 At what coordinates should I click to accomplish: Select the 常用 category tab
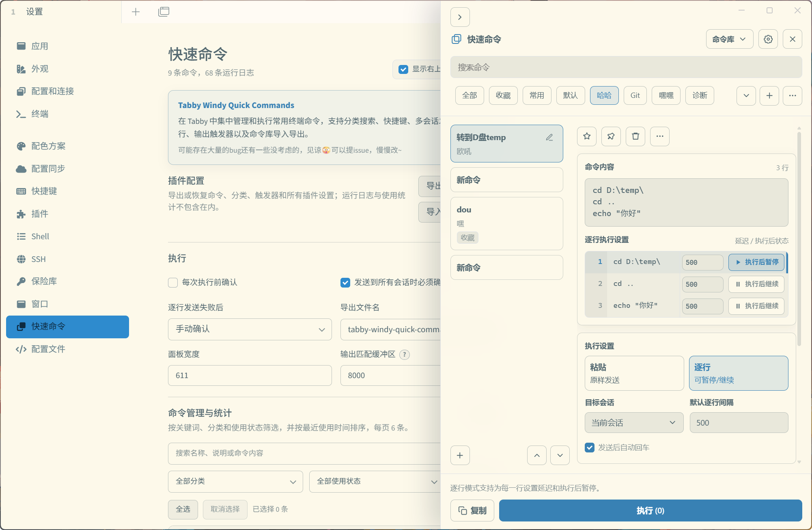point(537,95)
